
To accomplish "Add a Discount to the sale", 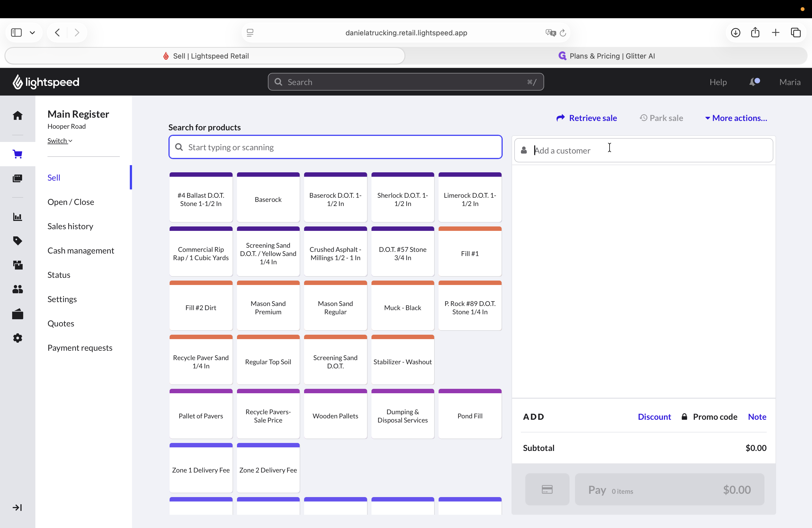I will pos(654,417).
